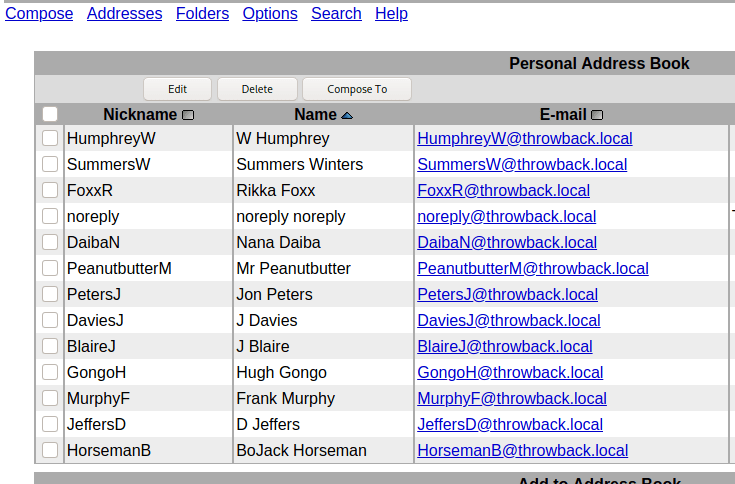
Task: Mark the PeanutbutterM row checkbox
Action: click(x=50, y=268)
